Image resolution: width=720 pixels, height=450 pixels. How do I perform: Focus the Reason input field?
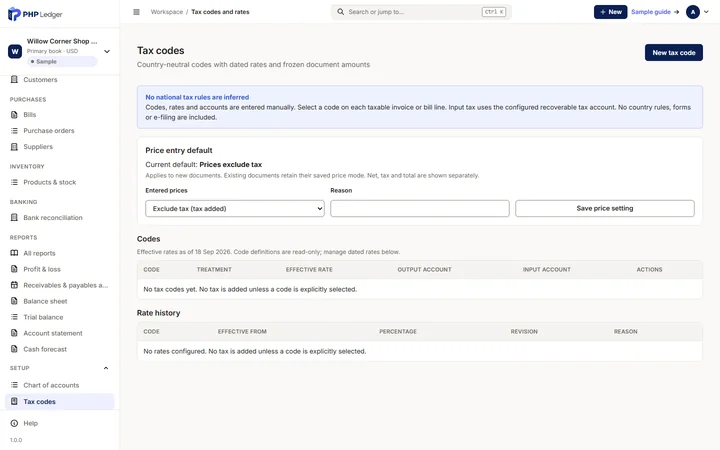click(420, 208)
